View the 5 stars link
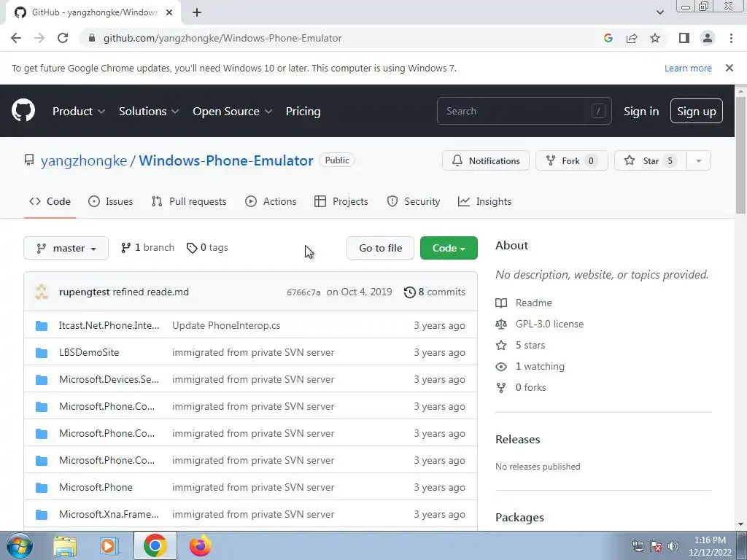Viewport: 747px width, 560px height. click(520, 345)
